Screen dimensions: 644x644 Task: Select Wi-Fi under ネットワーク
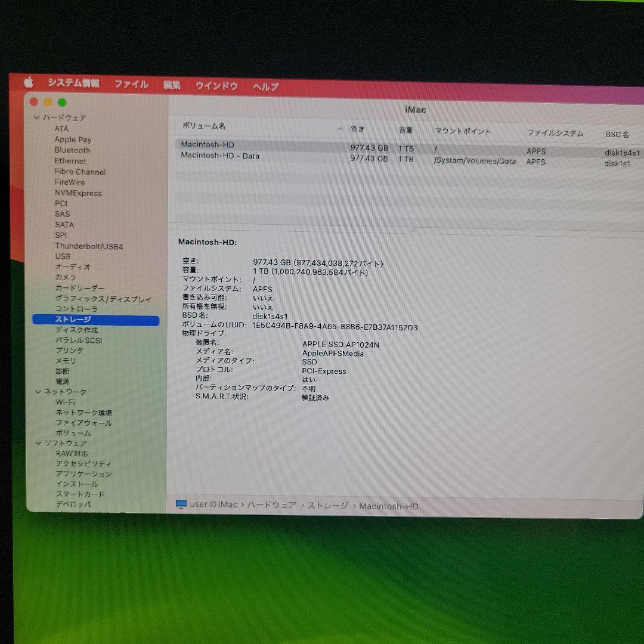(x=65, y=401)
